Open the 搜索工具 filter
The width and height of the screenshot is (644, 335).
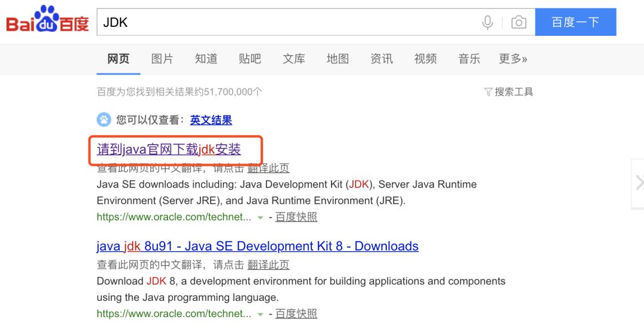[509, 92]
